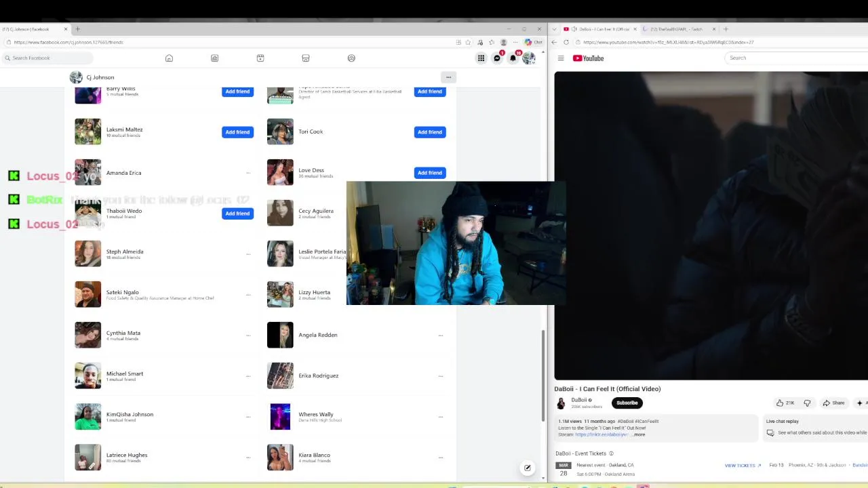
Task: Add Love Dess as friend
Action: coord(430,173)
